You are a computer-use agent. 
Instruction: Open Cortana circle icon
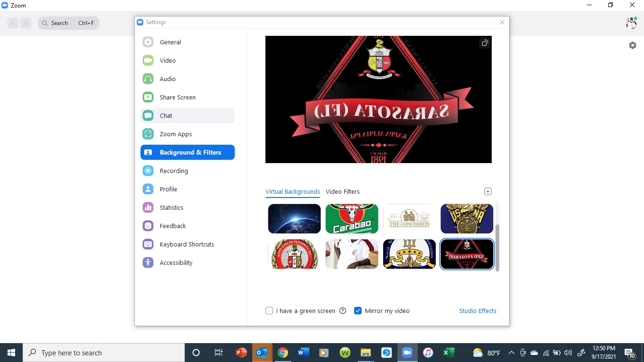pos(196,353)
